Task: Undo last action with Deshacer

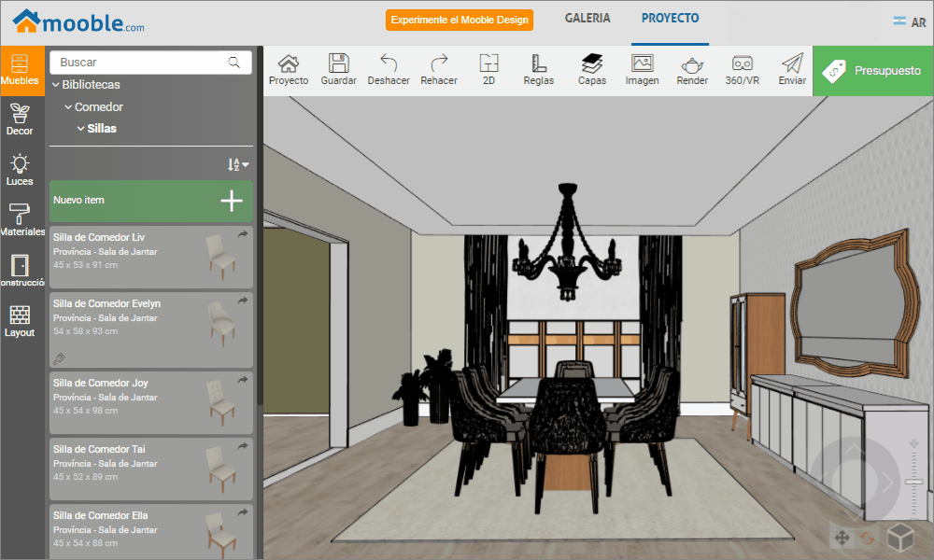Action: coord(389,70)
